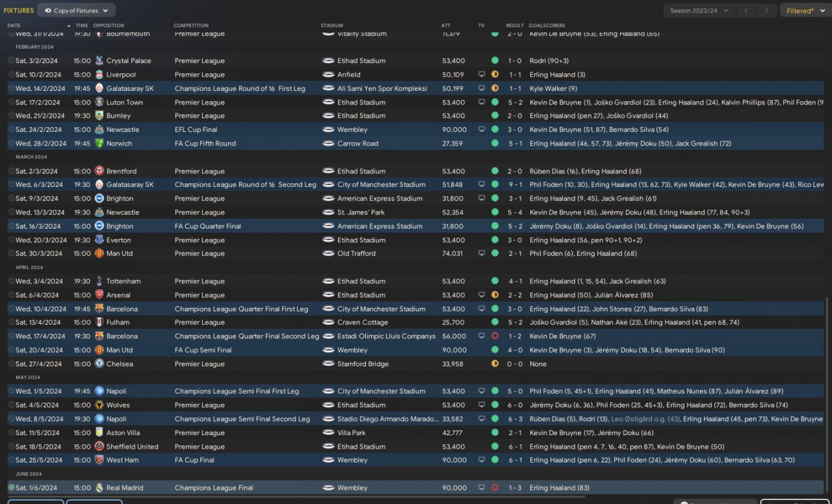Click the TV icon on the Real Madrid row

482,488
